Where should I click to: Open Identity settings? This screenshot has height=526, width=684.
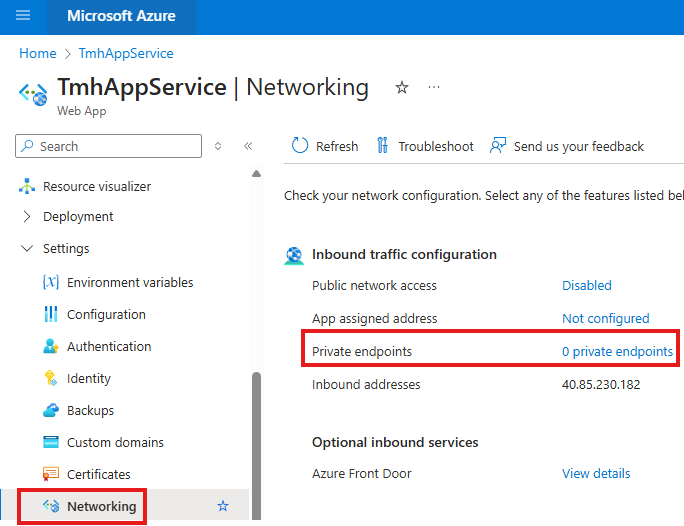pos(89,379)
